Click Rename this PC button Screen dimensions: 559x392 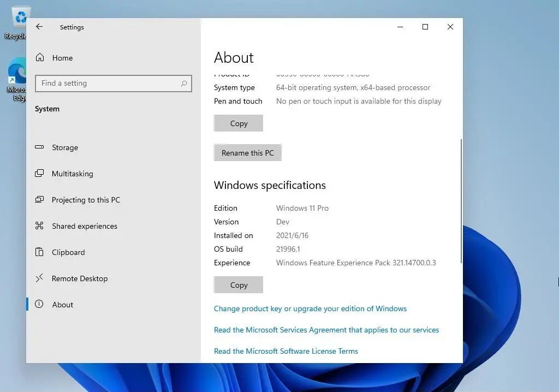248,153
